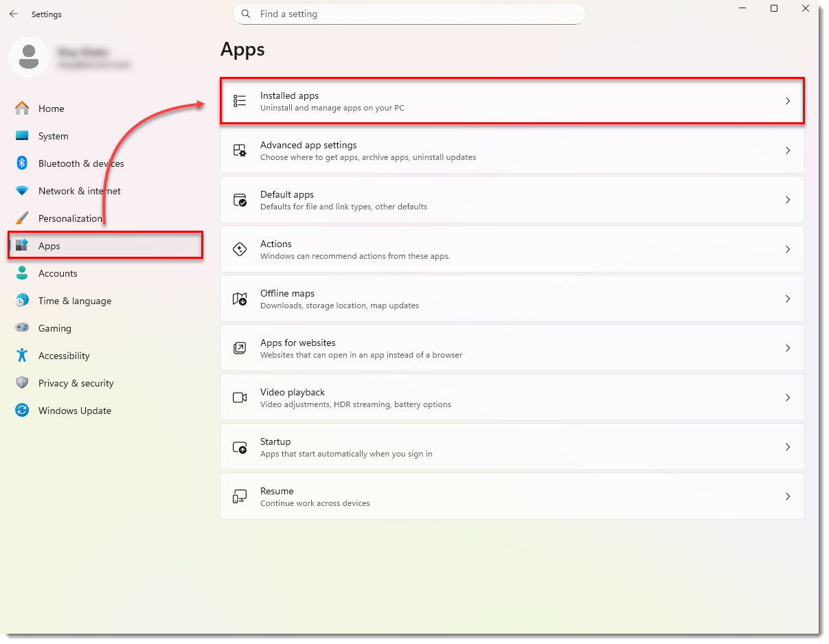Viewport: 829px width, 644px height.
Task: Click the Apps for websites icon
Action: click(x=240, y=348)
